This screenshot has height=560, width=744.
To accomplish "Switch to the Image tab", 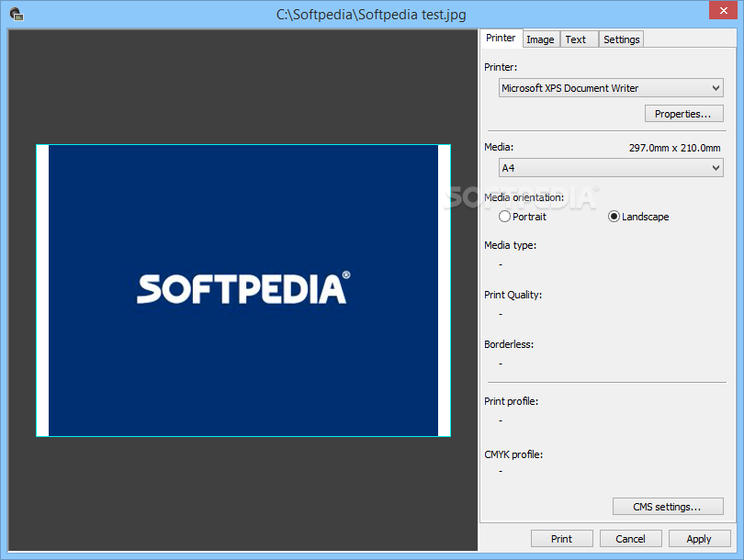I will tap(540, 39).
